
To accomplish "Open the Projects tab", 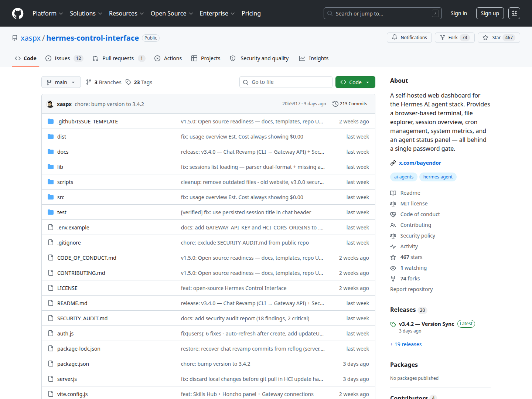I will pos(206,58).
